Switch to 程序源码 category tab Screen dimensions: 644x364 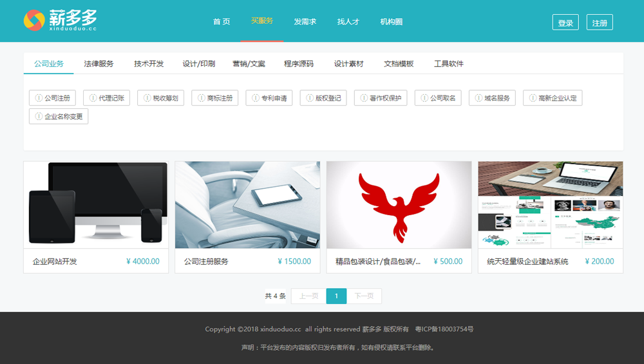tap(299, 64)
